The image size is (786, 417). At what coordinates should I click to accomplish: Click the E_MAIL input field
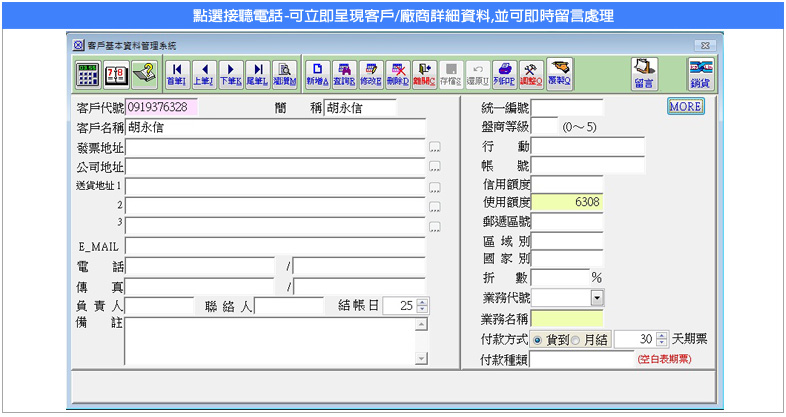pos(275,246)
